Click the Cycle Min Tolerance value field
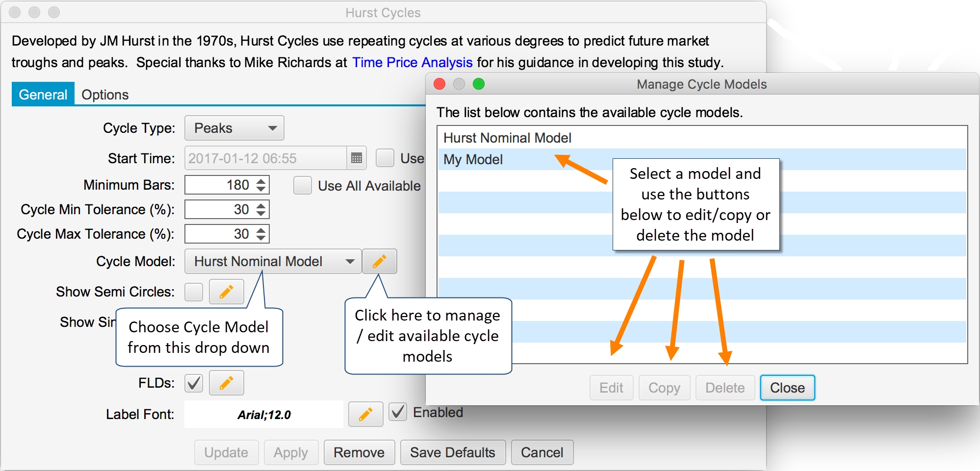 220,209
